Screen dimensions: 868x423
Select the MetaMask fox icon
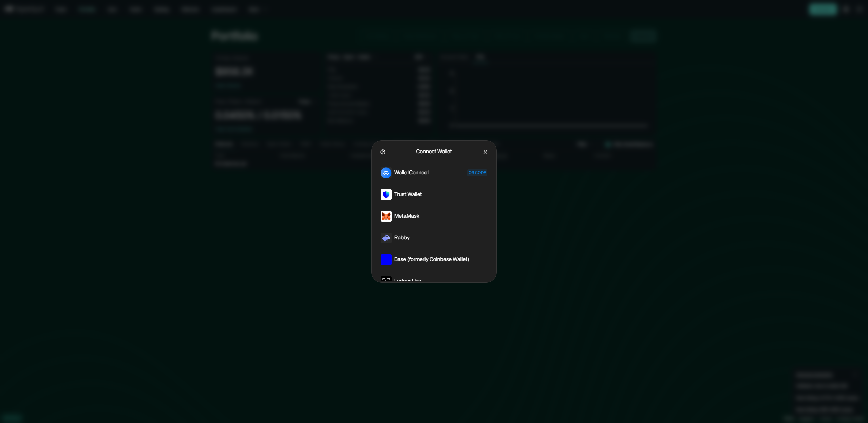coord(386,216)
